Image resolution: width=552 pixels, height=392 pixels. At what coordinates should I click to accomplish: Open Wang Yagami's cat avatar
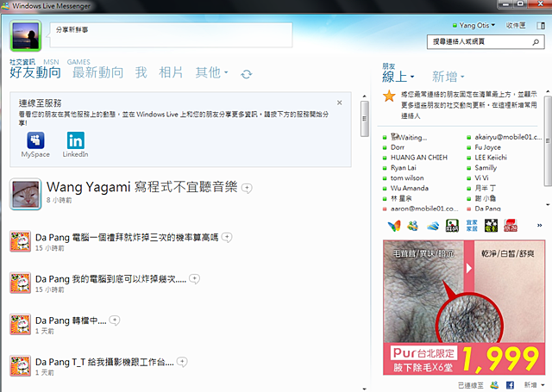pyautogui.click(x=25, y=194)
